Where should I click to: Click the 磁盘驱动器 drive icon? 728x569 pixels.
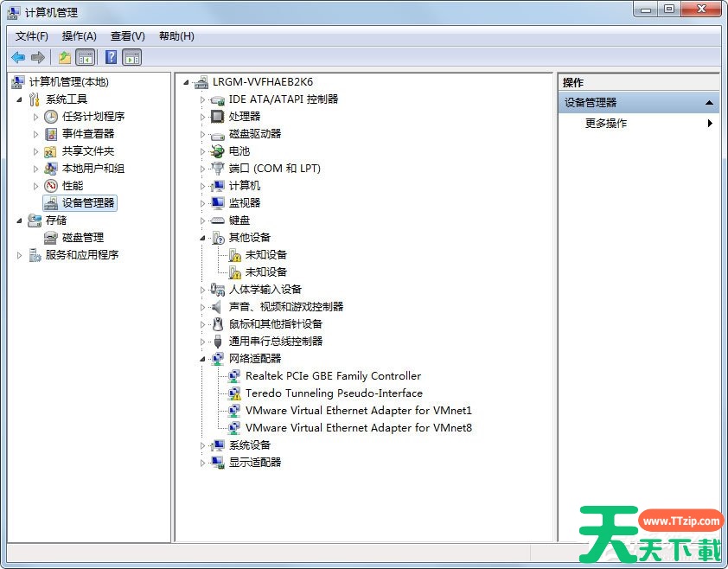217,136
